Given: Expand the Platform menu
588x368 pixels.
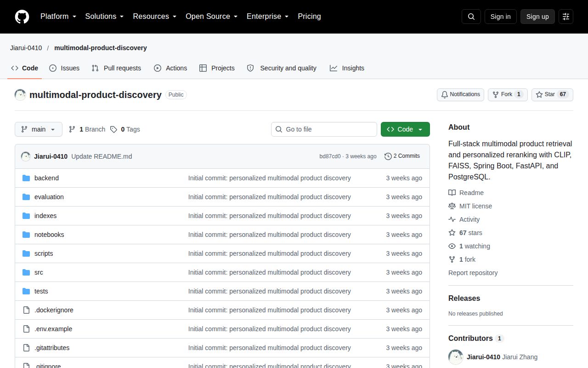Looking at the screenshot, I should (58, 17).
